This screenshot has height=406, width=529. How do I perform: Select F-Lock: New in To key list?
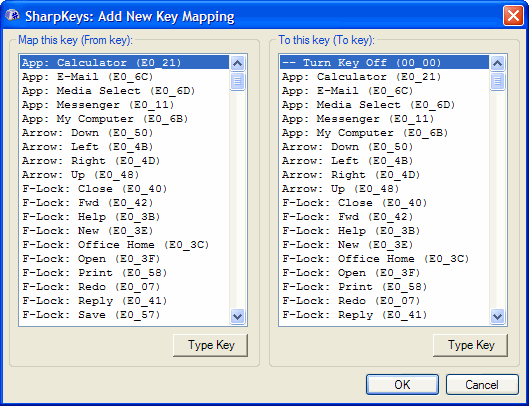coord(385,245)
